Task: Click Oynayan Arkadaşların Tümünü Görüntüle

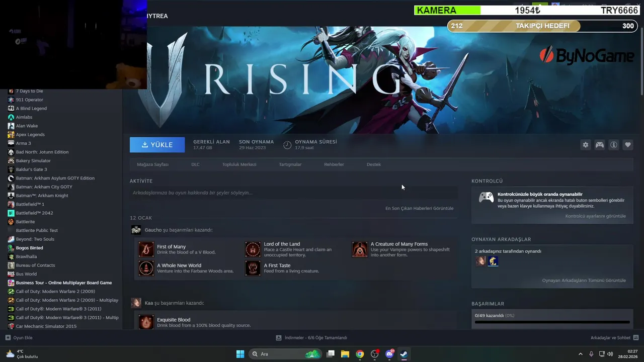Action: tap(584, 281)
